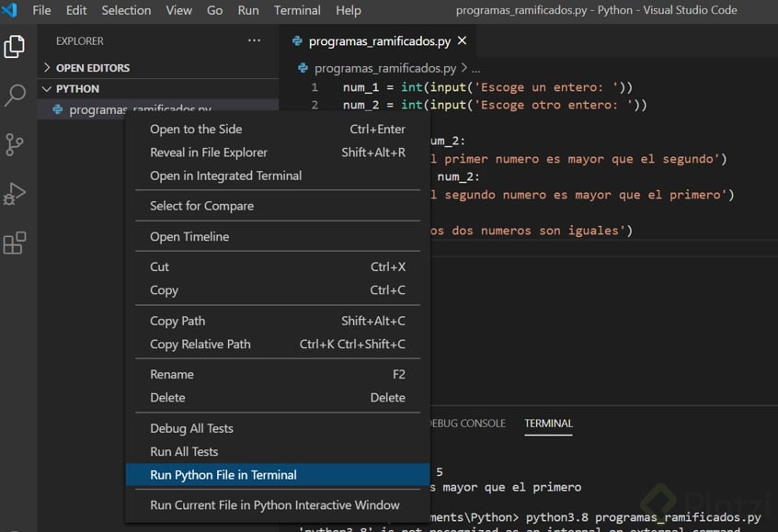Viewport: 778px width, 532px height.
Task: Choose Copy Path
Action: click(278, 322)
